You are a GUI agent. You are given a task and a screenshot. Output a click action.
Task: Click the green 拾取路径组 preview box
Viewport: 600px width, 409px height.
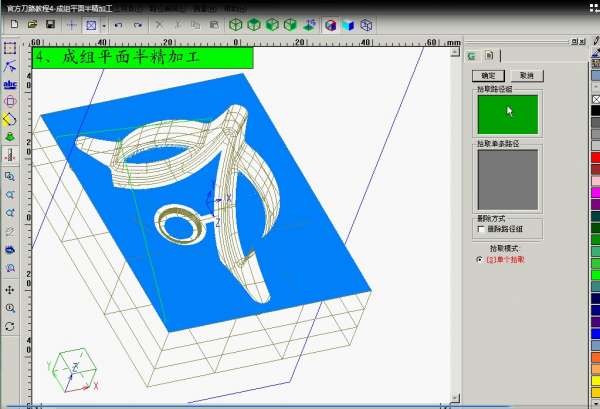click(508, 113)
